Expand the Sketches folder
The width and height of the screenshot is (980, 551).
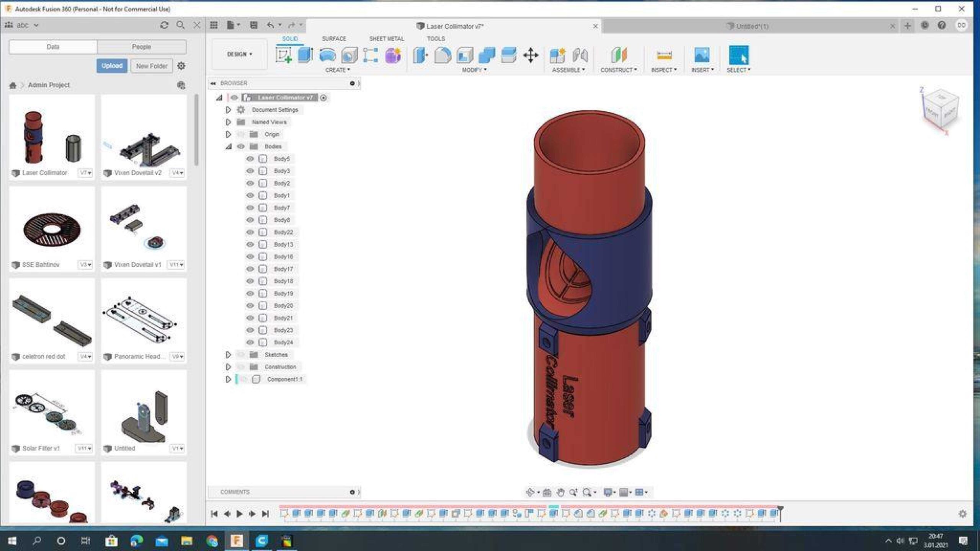pyautogui.click(x=228, y=355)
